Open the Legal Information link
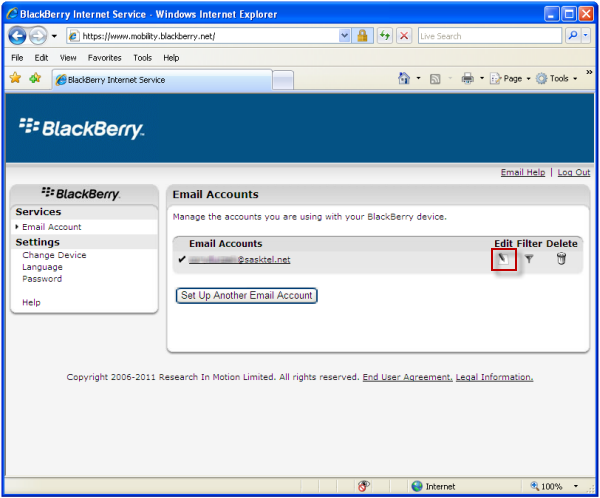600x498 pixels. coord(494,377)
